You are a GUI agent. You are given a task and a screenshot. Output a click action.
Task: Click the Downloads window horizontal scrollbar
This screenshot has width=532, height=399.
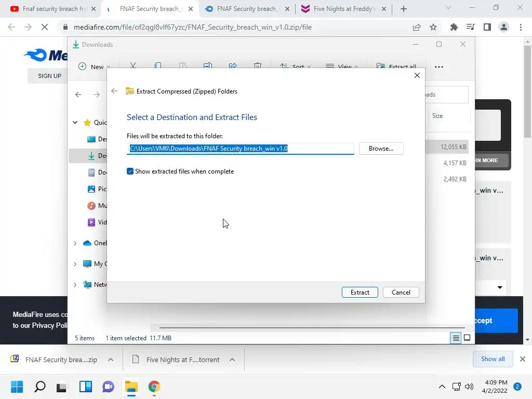pos(312,328)
